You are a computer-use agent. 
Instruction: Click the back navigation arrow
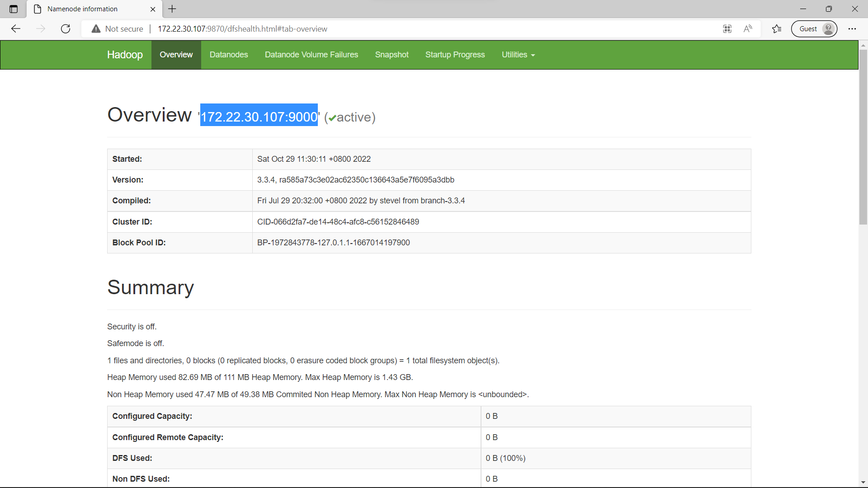[x=16, y=28]
